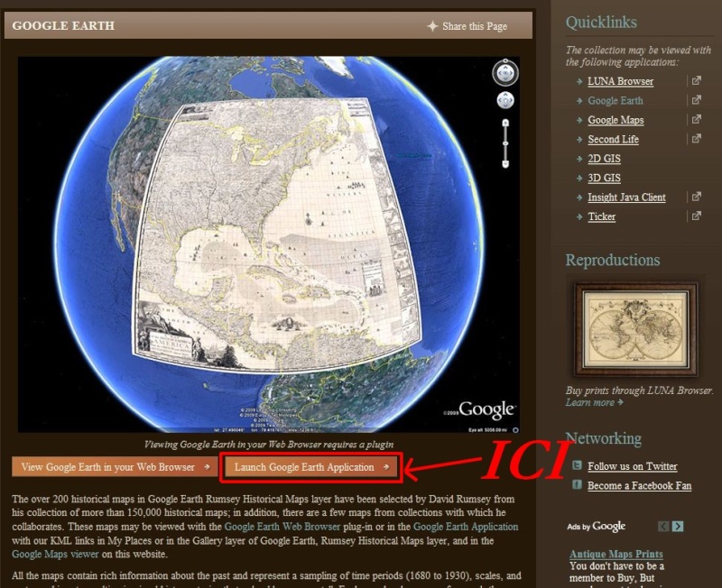Image resolution: width=722 pixels, height=588 pixels.
Task: Open the 3D GIS quicklink
Action: 604,178
